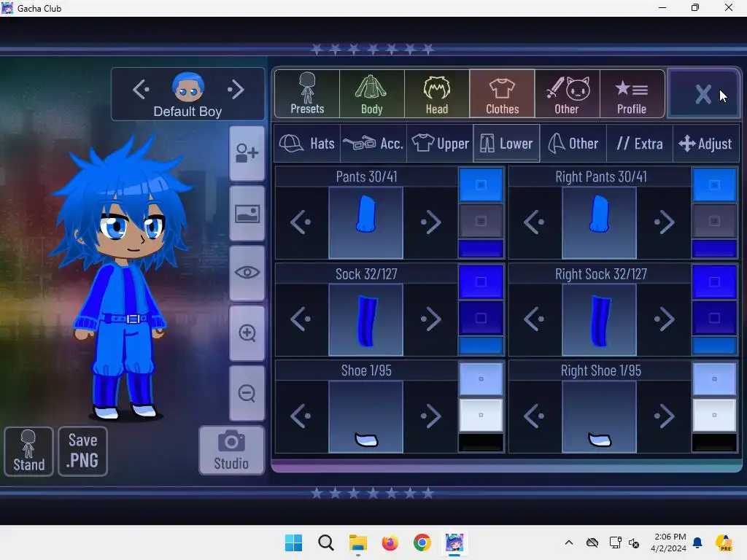The image size is (747, 560).
Task: Click the Default Boy face icon
Action: [x=187, y=87]
